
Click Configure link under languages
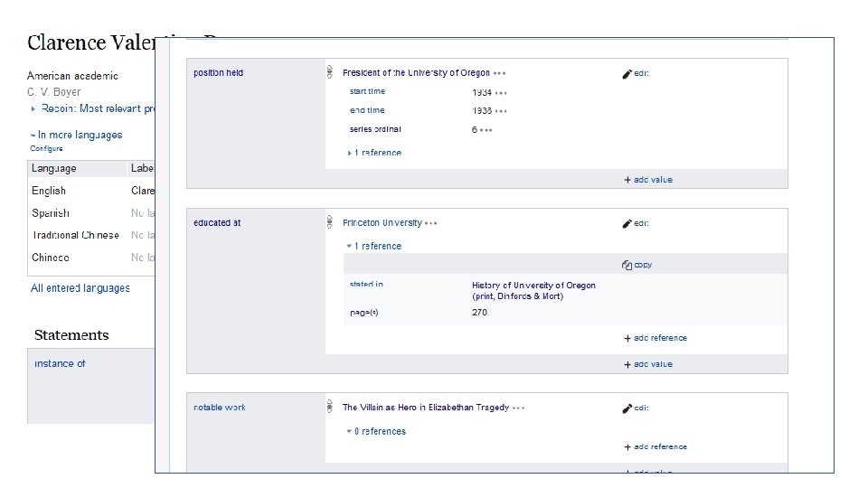coord(46,148)
